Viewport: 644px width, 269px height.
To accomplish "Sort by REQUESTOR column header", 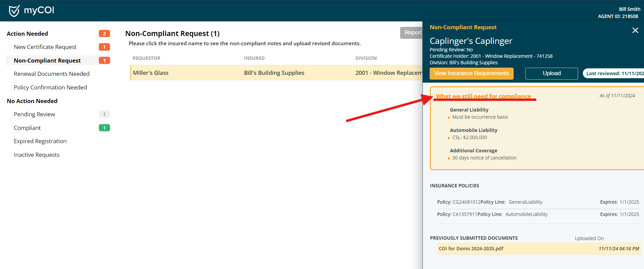I will pyautogui.click(x=146, y=58).
